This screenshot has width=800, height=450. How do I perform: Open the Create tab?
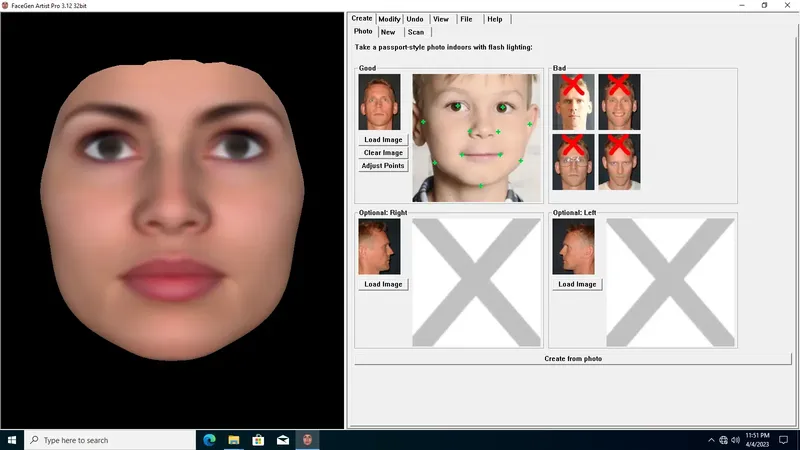(x=362, y=18)
